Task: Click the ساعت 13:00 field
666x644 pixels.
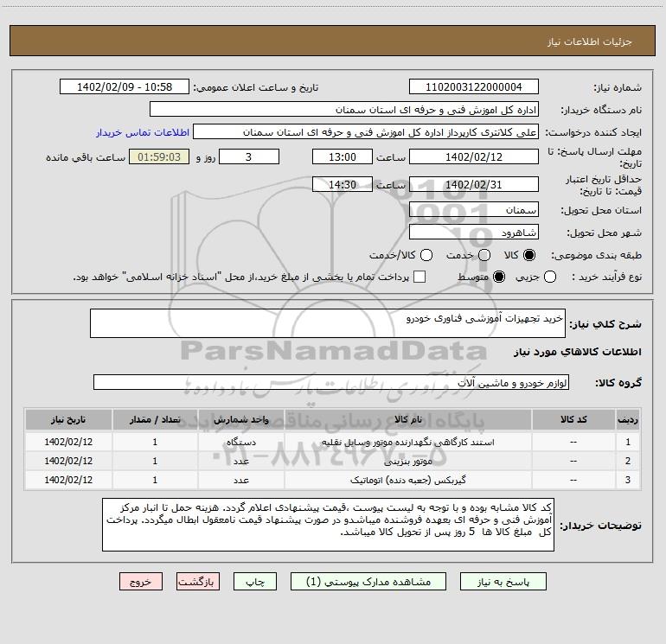Action: (343, 156)
